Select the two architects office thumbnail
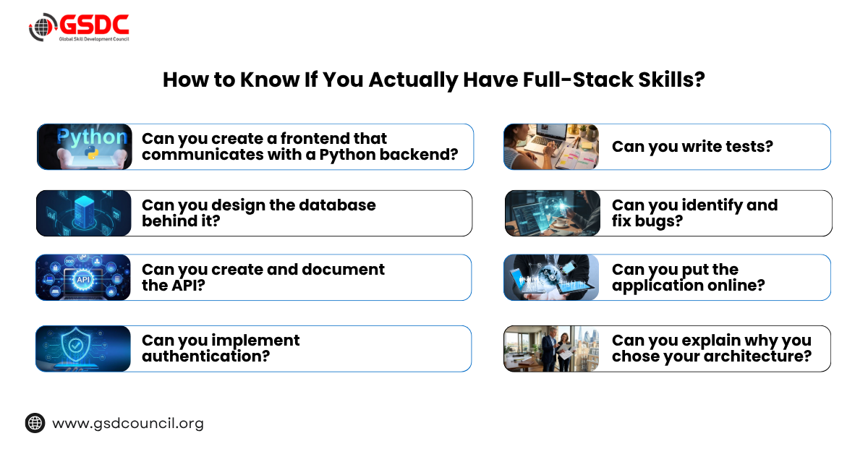Screen dimensions: 868x470 click(x=552, y=349)
